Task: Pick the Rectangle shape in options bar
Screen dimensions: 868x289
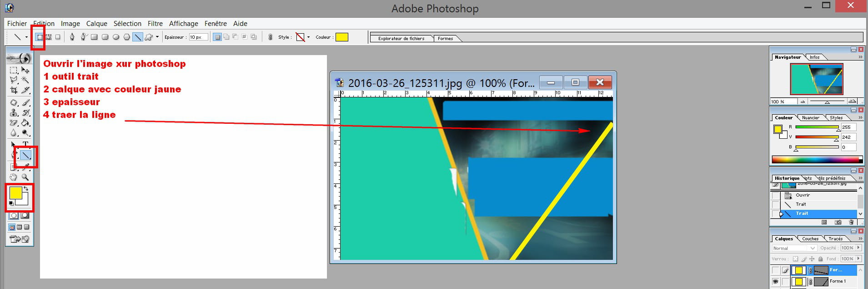Action: point(94,37)
